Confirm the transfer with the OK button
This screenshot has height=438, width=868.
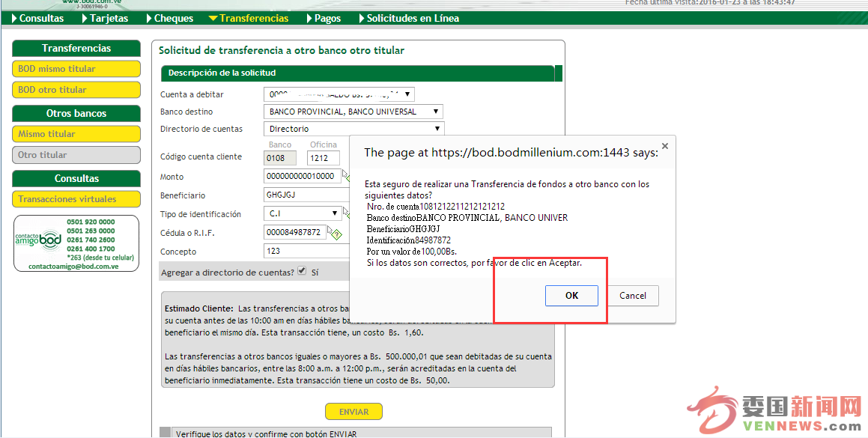click(572, 296)
